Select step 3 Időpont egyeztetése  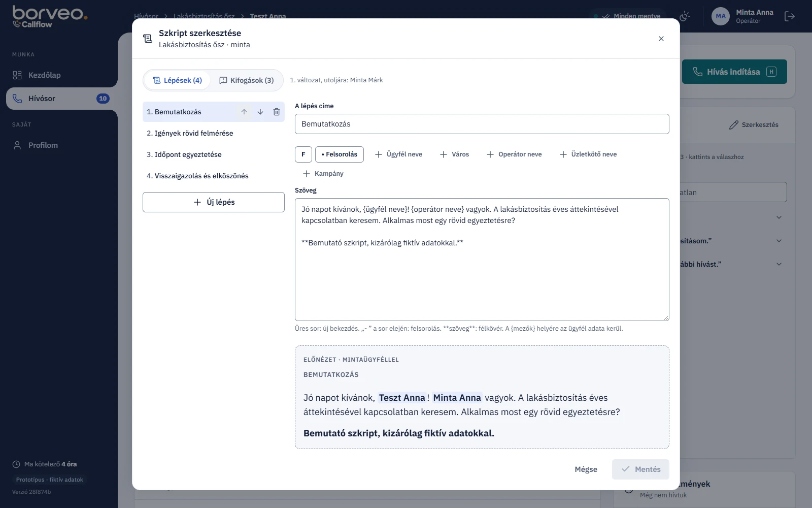[x=214, y=154]
